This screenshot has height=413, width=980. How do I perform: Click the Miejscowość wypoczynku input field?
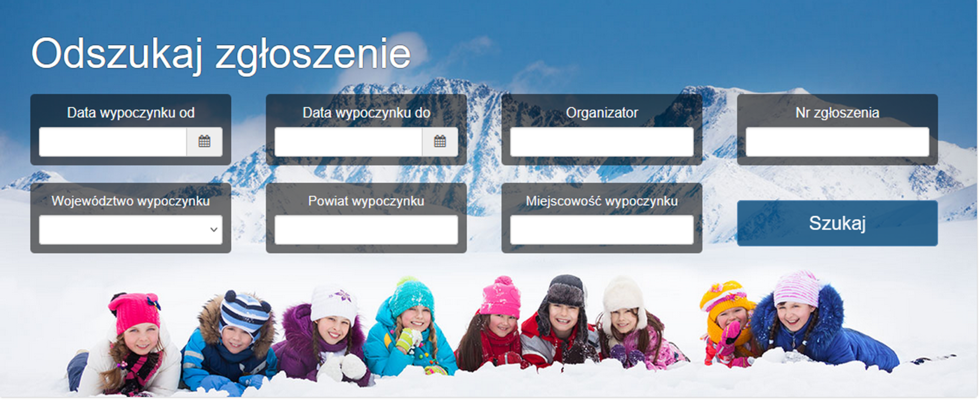602,230
